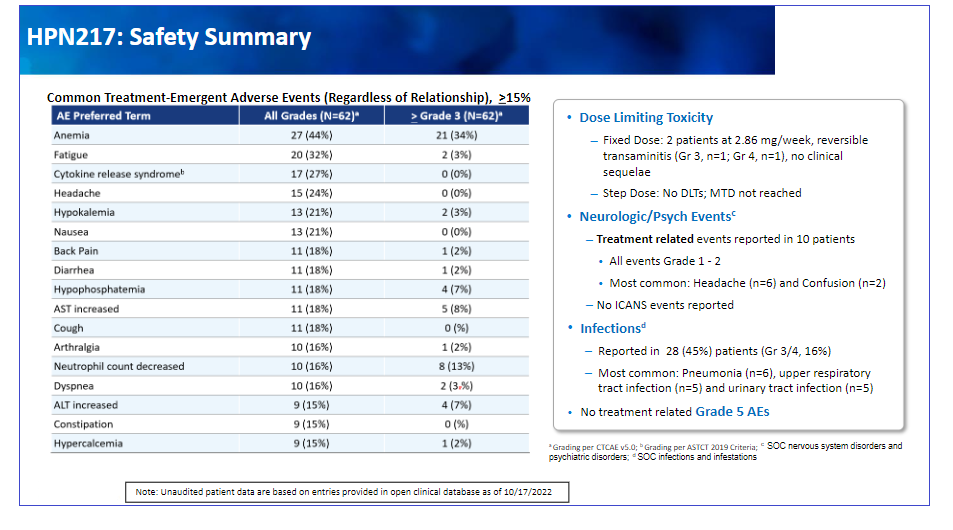Screen dimensions: 953x530
Task: Click the Cytokine release syndrome row label
Action: point(118,174)
